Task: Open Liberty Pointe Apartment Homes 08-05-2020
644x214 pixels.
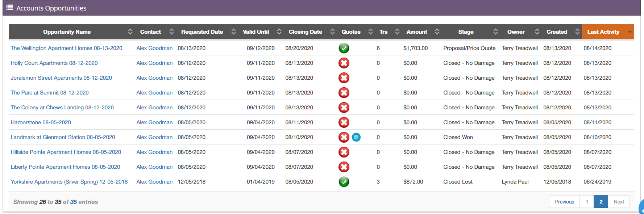Action: tap(65, 167)
